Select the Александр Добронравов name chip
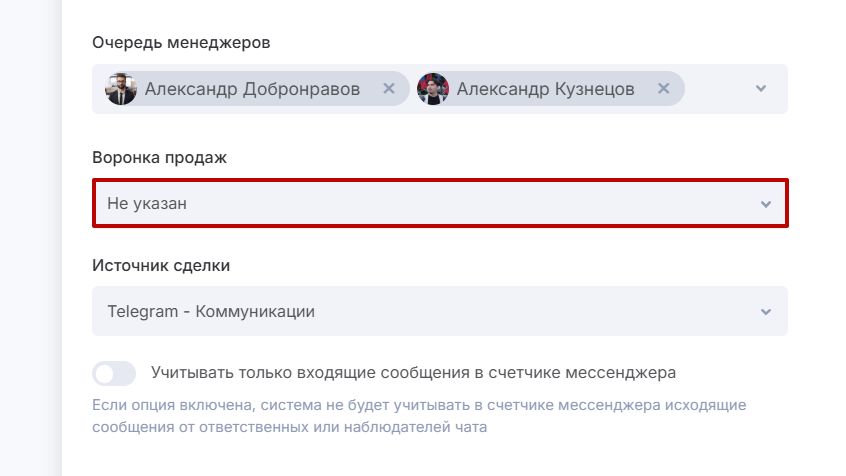This screenshot has width=846, height=476. pyautogui.click(x=252, y=89)
